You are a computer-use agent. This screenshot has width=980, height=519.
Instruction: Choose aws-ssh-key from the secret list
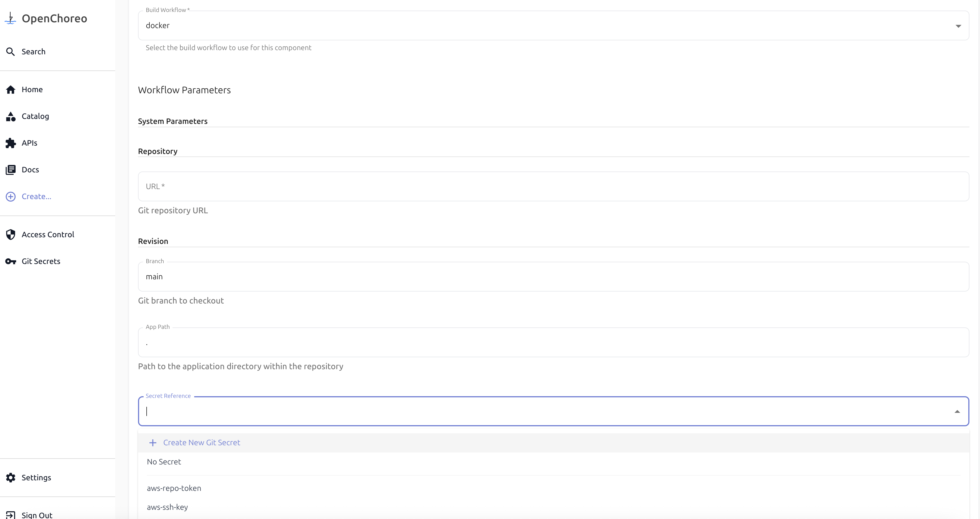(x=168, y=507)
